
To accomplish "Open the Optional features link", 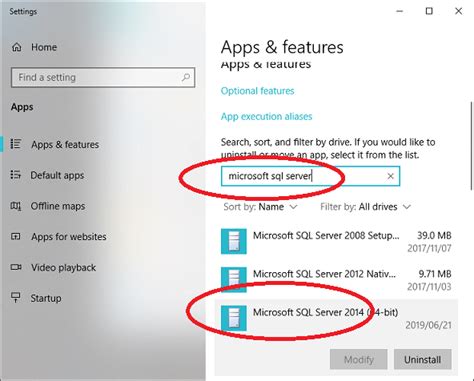I will [x=257, y=91].
